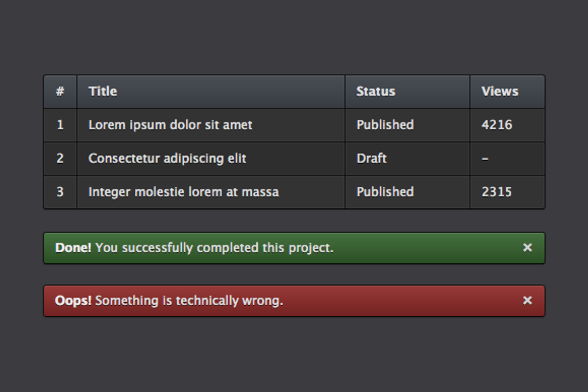588x392 pixels.
Task: Dismiss the green Done! success alert
Action: pos(527,248)
